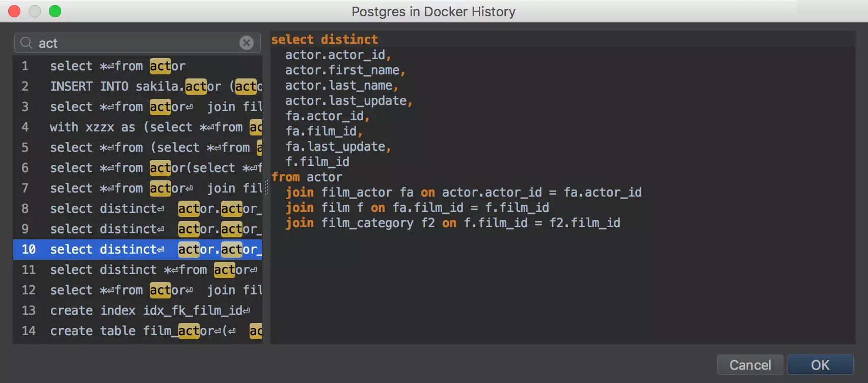Click inside the SQL preview pane

pos(560,285)
